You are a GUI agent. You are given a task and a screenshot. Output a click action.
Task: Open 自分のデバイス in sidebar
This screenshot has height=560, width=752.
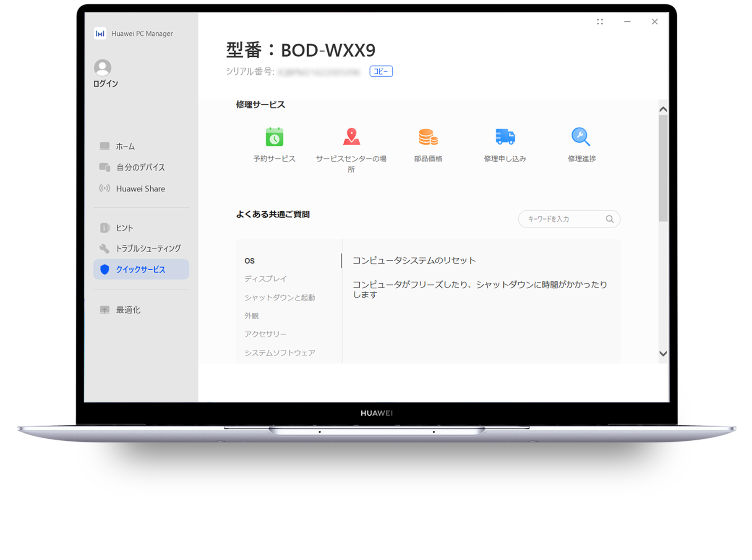click(141, 167)
